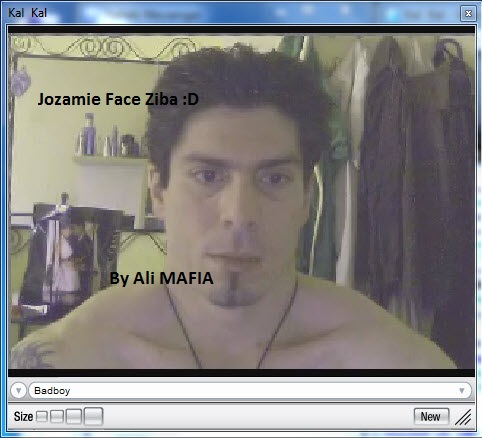Select the second smallest Size option

click(57, 416)
